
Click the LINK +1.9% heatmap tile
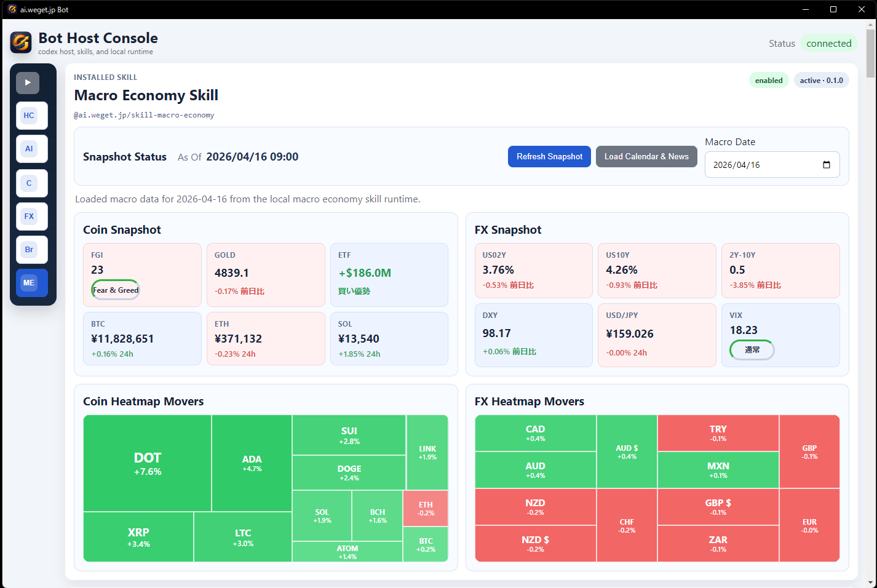coord(427,453)
